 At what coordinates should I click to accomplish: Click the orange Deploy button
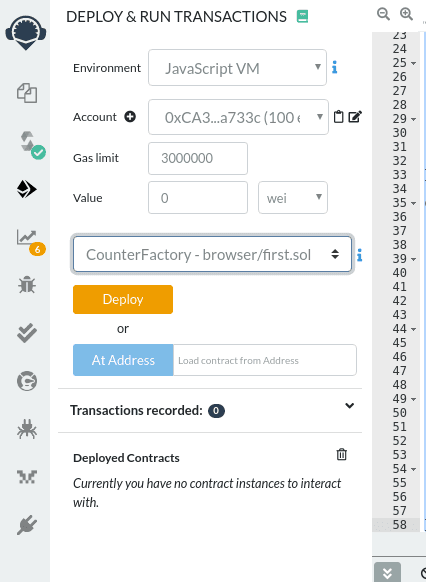click(123, 299)
